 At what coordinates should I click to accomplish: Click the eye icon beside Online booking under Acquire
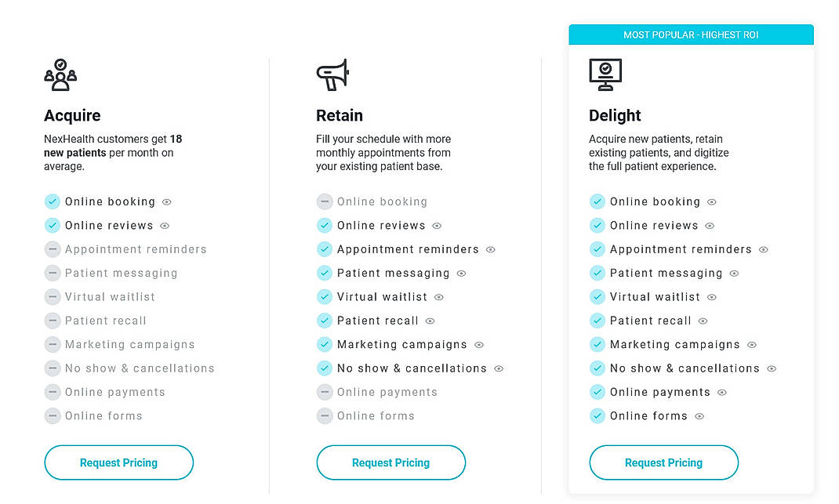click(165, 201)
